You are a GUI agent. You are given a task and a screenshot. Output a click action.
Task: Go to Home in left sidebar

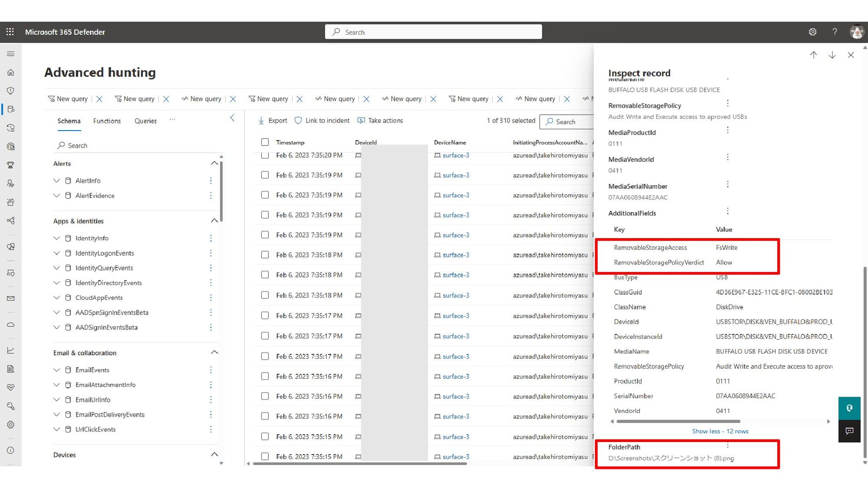(11, 72)
